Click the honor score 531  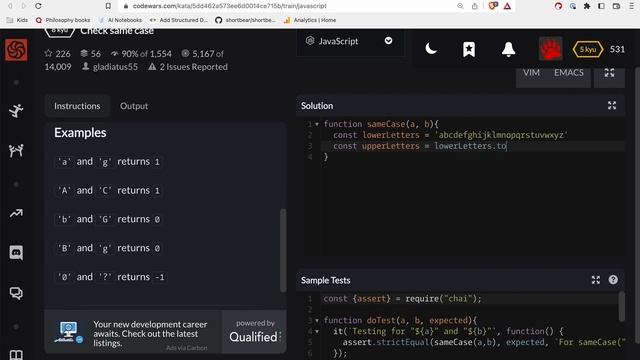[617, 49]
